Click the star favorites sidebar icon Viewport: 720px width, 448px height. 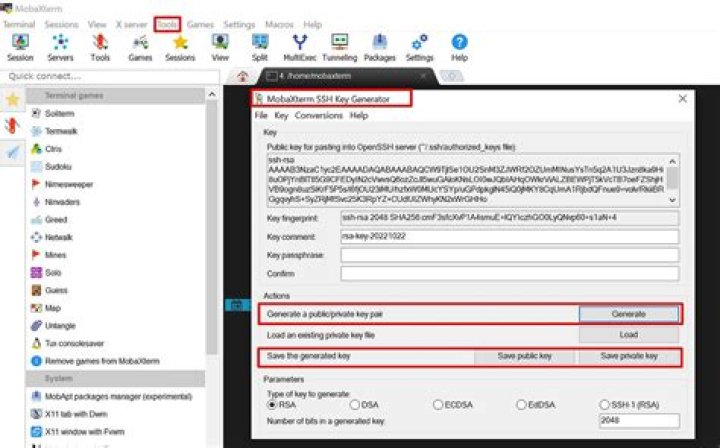coord(12,99)
